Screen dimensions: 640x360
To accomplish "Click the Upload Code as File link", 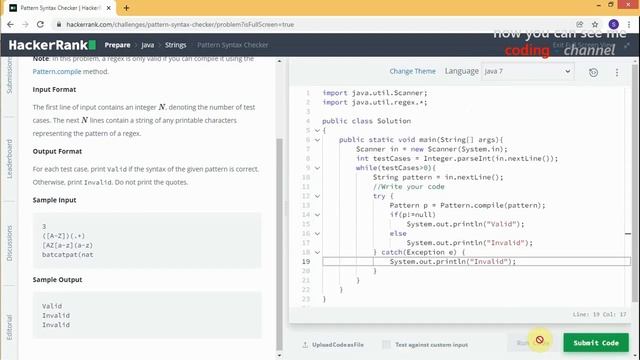I will click(x=338, y=344).
